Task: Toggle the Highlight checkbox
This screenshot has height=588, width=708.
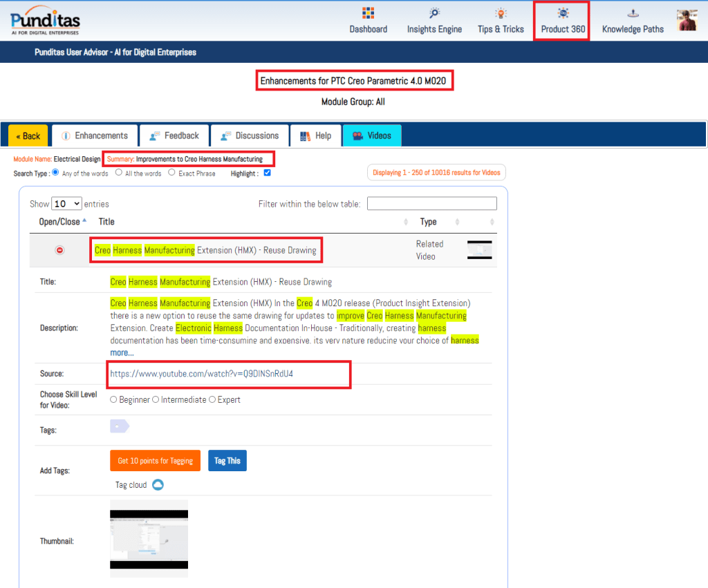Action: (x=267, y=173)
